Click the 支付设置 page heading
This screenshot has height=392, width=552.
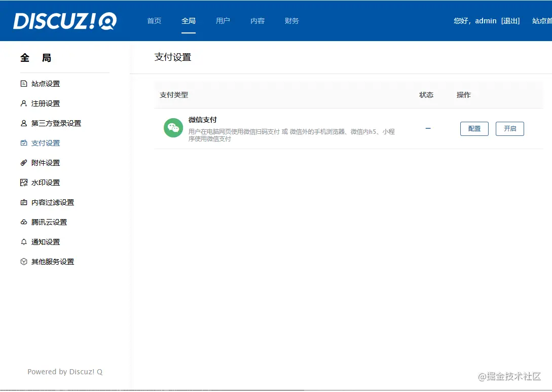point(172,57)
